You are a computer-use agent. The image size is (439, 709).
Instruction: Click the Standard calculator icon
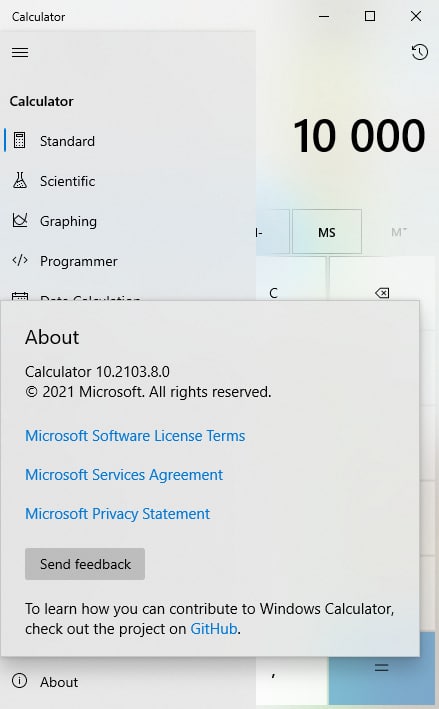[19, 141]
